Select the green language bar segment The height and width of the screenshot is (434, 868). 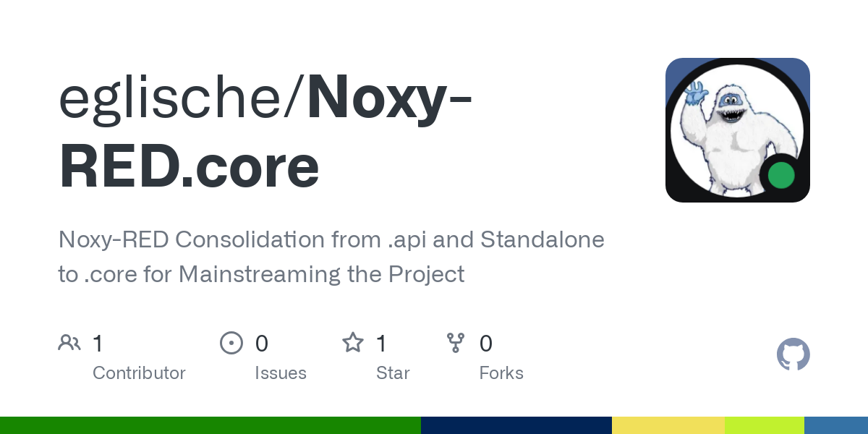[210, 425]
